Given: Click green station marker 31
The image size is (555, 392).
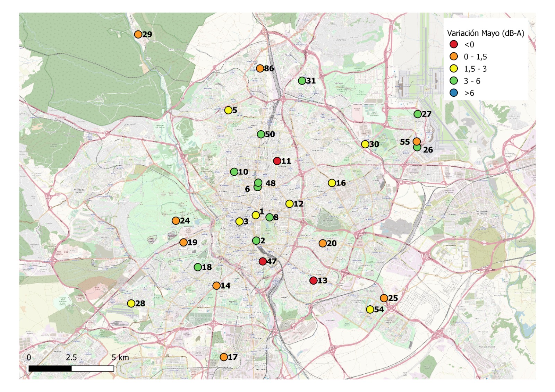Looking at the screenshot, I should pos(302,81).
